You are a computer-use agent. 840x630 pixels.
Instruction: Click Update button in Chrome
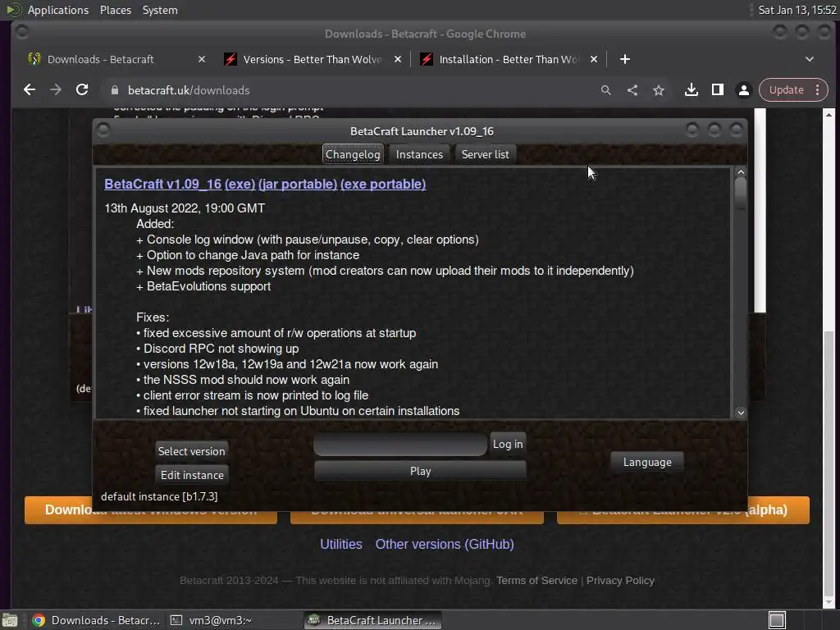(x=786, y=90)
